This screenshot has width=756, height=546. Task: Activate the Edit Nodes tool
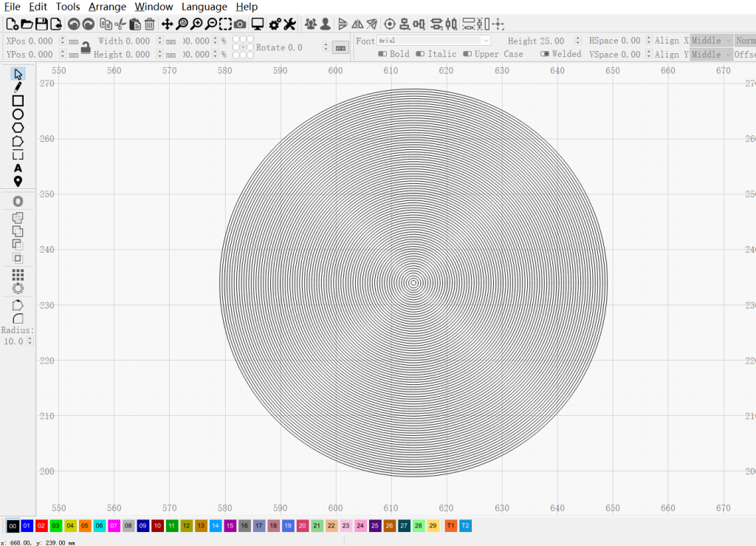click(18, 141)
